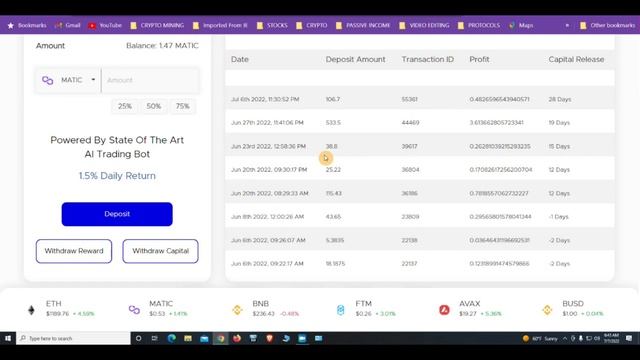This screenshot has width=640, height=360.
Task: Open the YouTube bookmark
Action: pos(105,25)
